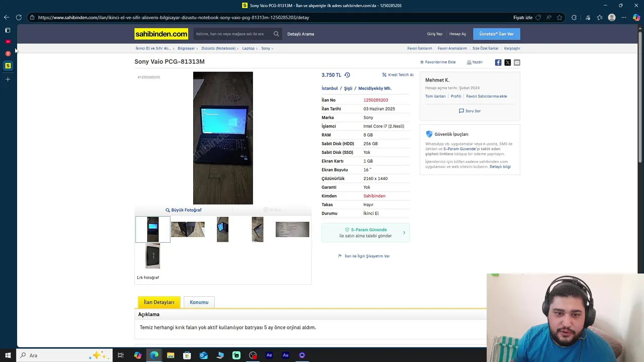Open After Effects from the taskbar

(x=269, y=355)
